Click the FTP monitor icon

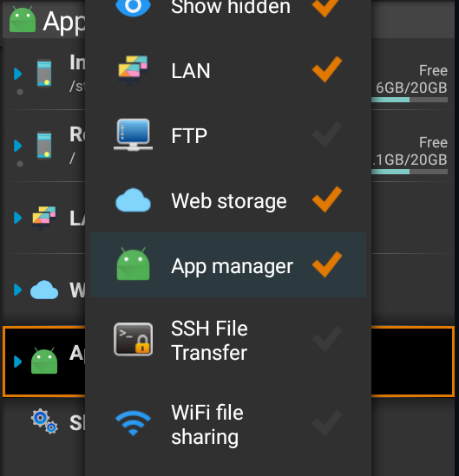click(133, 134)
